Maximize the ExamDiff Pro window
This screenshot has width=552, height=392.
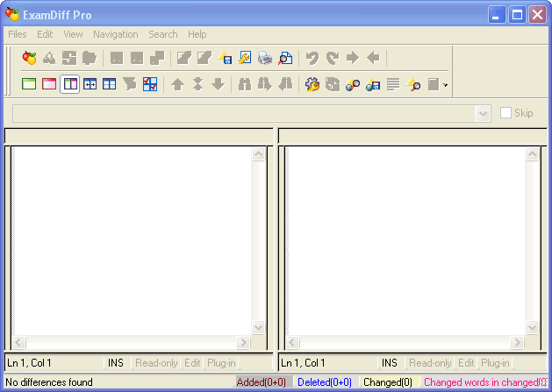click(x=517, y=15)
